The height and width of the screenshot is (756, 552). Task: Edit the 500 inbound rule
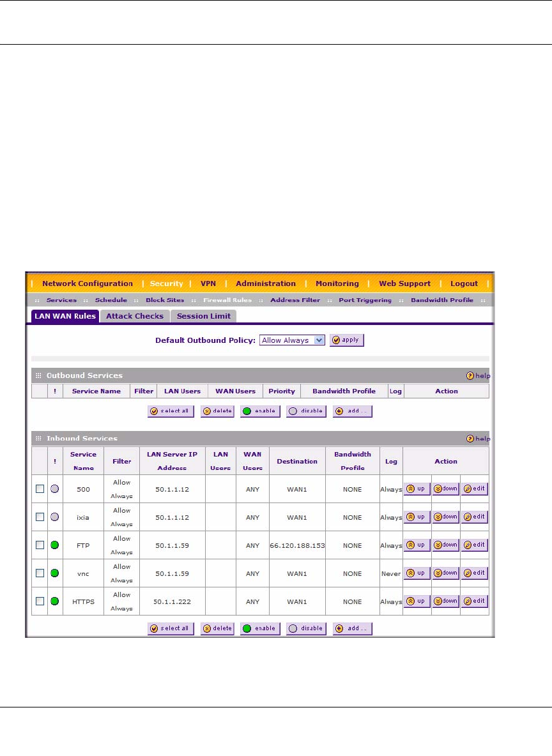click(x=475, y=489)
